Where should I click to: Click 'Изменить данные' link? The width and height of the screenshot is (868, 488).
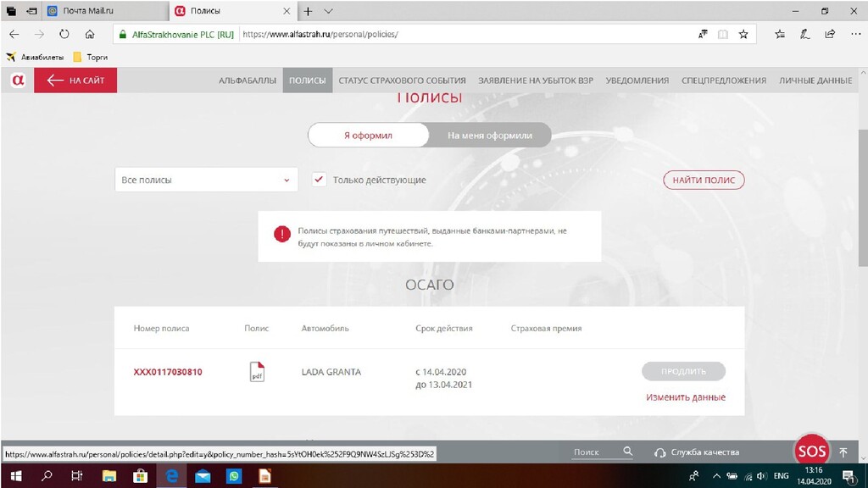click(x=685, y=396)
